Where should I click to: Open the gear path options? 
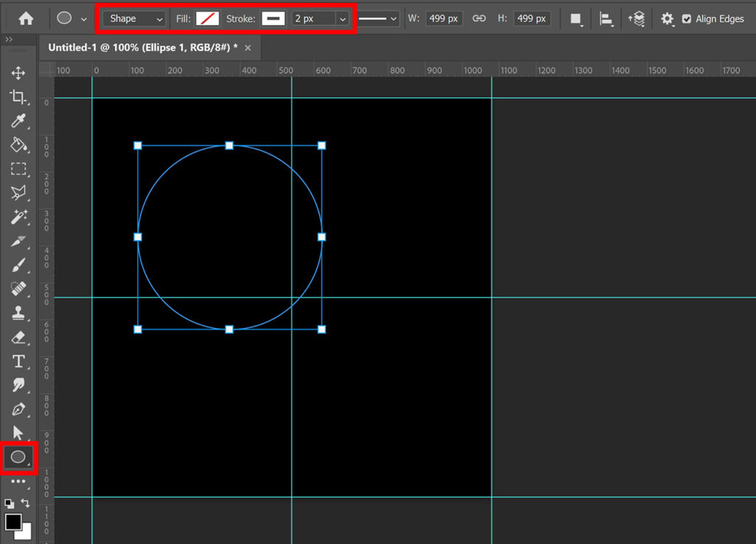[667, 19]
